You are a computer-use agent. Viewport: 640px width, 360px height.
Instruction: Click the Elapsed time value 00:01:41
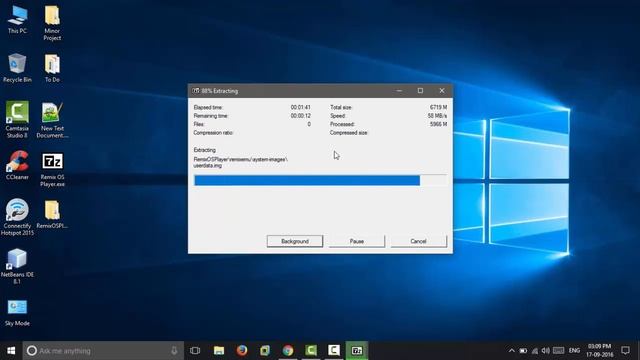(300, 107)
